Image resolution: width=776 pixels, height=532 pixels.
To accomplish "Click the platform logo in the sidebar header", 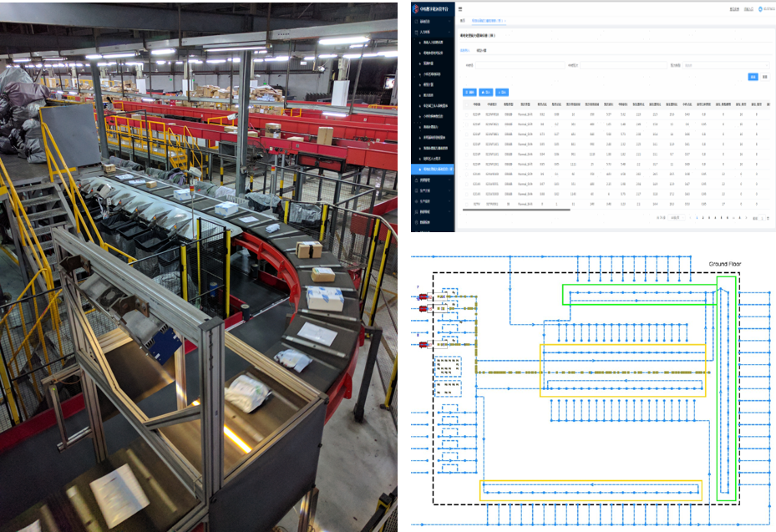I will pos(416,9).
